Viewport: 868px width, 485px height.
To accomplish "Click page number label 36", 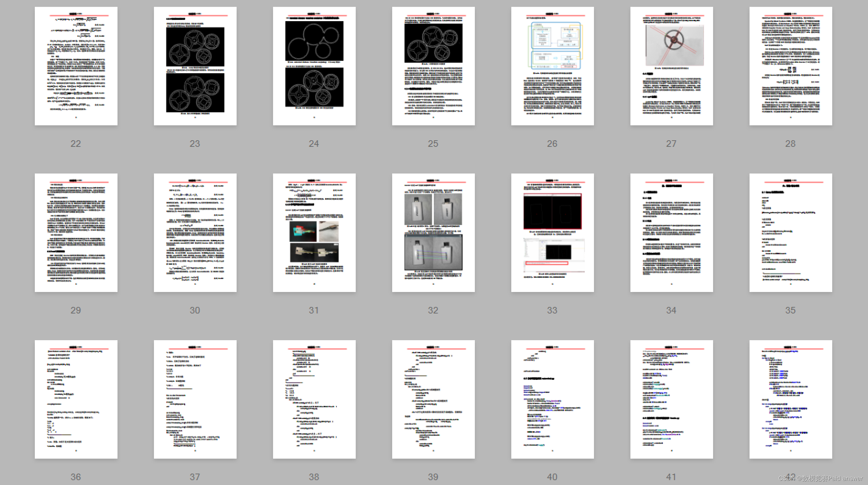I will pyautogui.click(x=76, y=477).
